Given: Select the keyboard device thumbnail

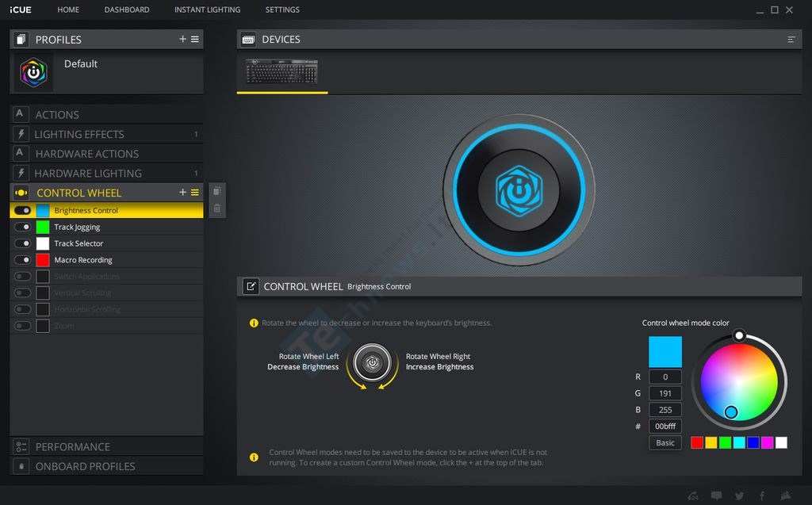Looking at the screenshot, I should point(282,71).
